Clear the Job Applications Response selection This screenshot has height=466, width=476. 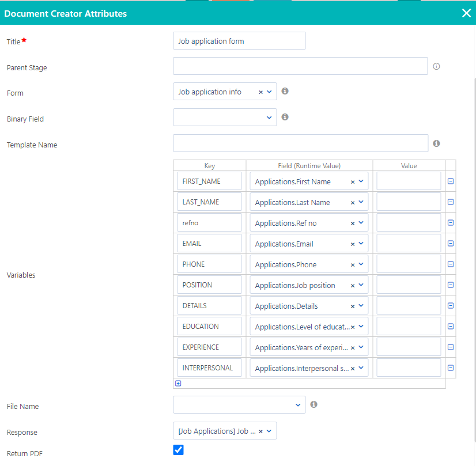click(261, 430)
